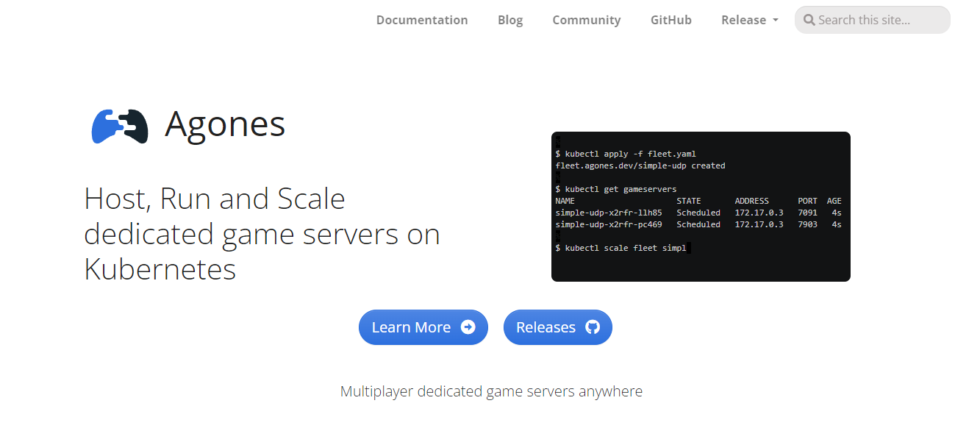Screen dimensions: 980x431
Task: Expand the Release dropdown menu
Action: [750, 20]
